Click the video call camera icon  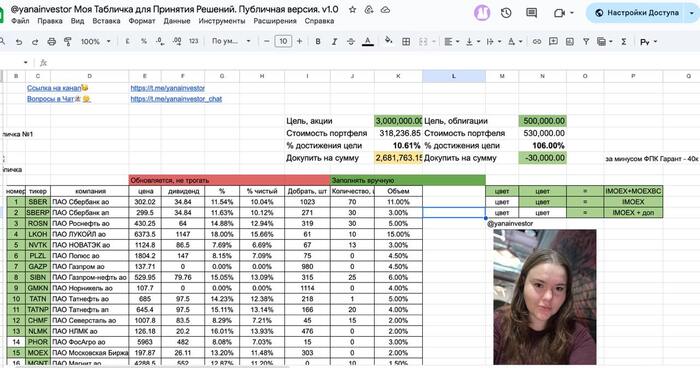tap(559, 13)
